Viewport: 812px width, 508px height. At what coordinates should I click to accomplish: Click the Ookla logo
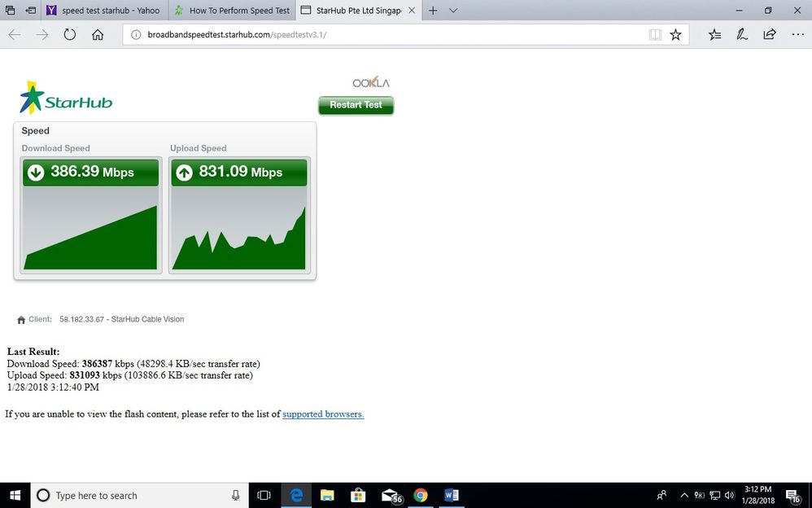(x=371, y=82)
